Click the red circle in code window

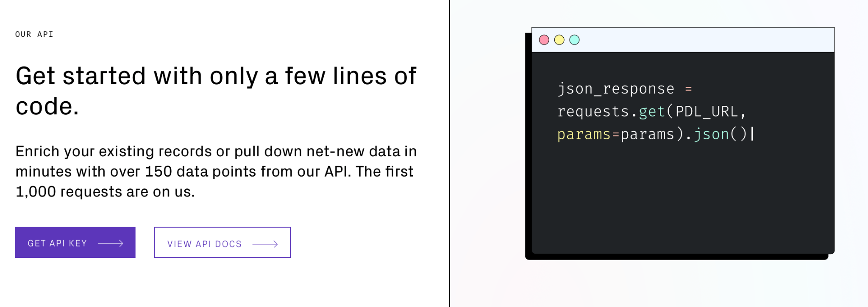544,40
